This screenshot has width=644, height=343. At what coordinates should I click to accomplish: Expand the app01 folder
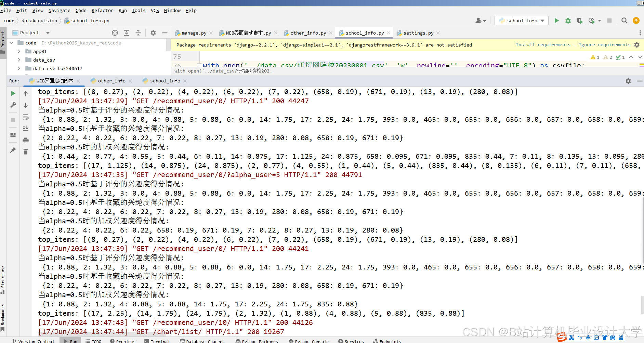(x=19, y=51)
